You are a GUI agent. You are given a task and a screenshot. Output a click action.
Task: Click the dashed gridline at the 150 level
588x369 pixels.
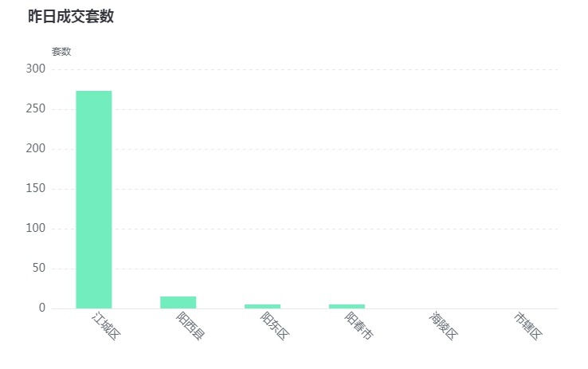[x=305, y=189]
